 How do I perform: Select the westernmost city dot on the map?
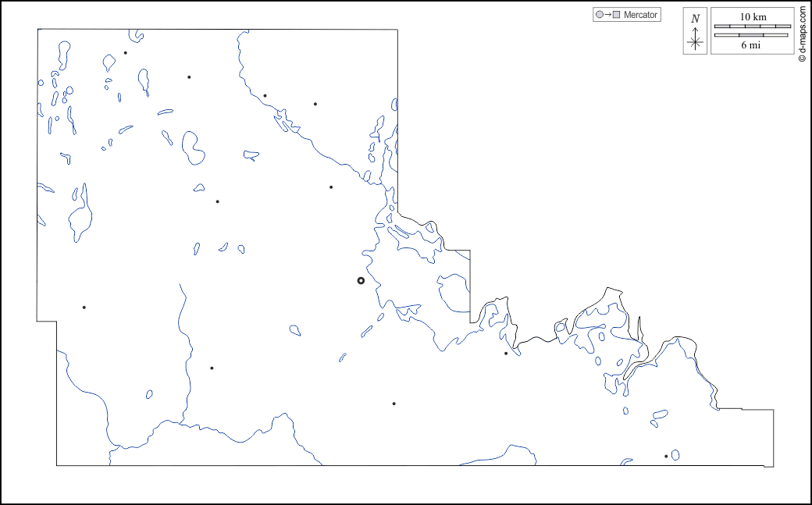(x=84, y=307)
